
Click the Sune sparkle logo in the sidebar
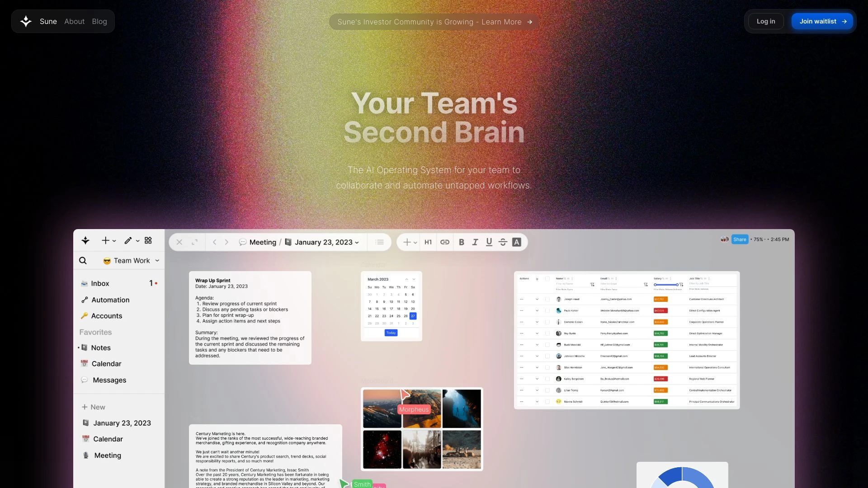85,240
